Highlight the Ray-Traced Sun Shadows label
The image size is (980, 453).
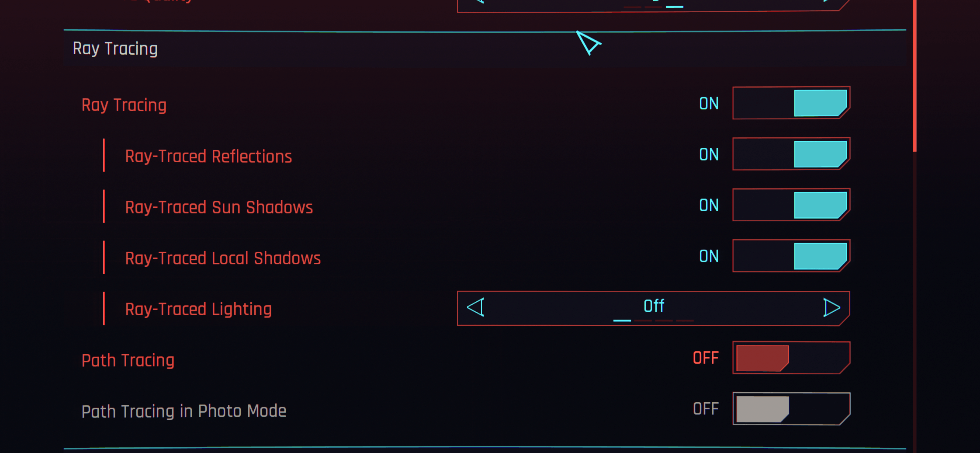click(x=219, y=207)
